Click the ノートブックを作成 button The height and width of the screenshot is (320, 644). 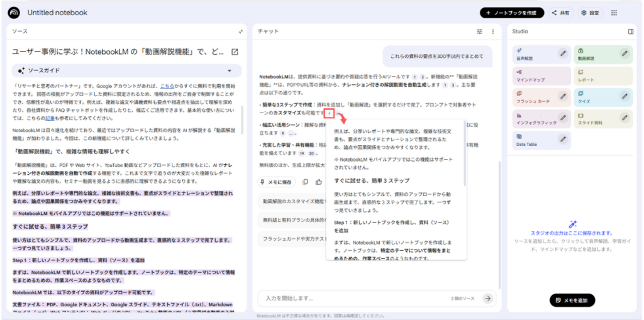click(512, 13)
